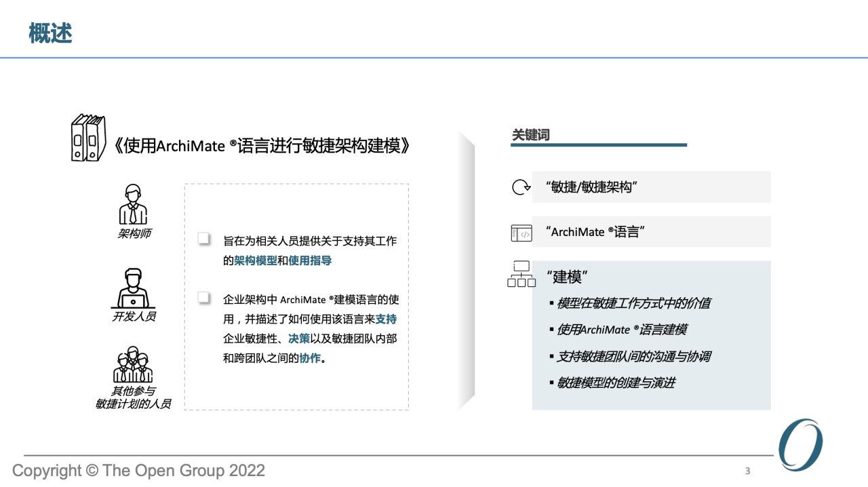Image resolution: width=868 pixels, height=487 pixels.
Task: Click the checkbox bullet before 旨在为相关人员
Action: pyautogui.click(x=203, y=238)
